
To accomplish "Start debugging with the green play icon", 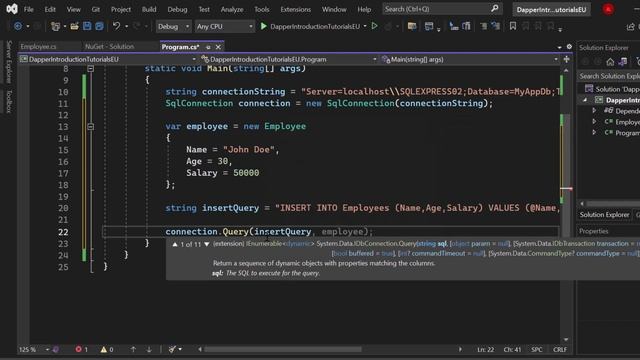I will (264, 26).
